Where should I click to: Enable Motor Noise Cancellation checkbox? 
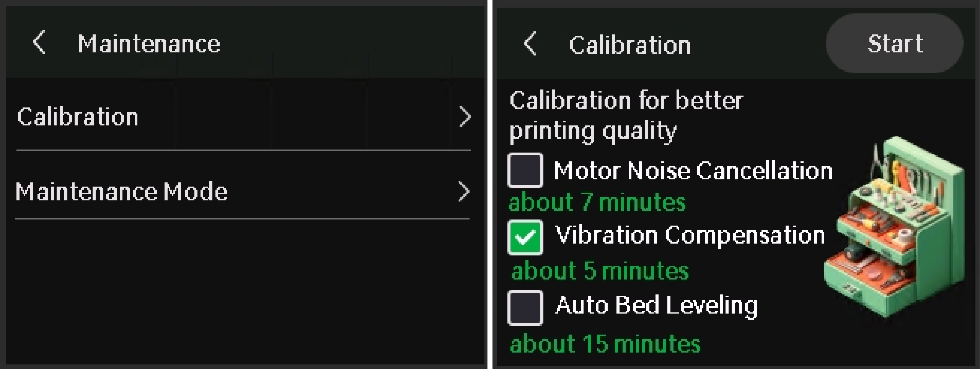pyautogui.click(x=525, y=170)
